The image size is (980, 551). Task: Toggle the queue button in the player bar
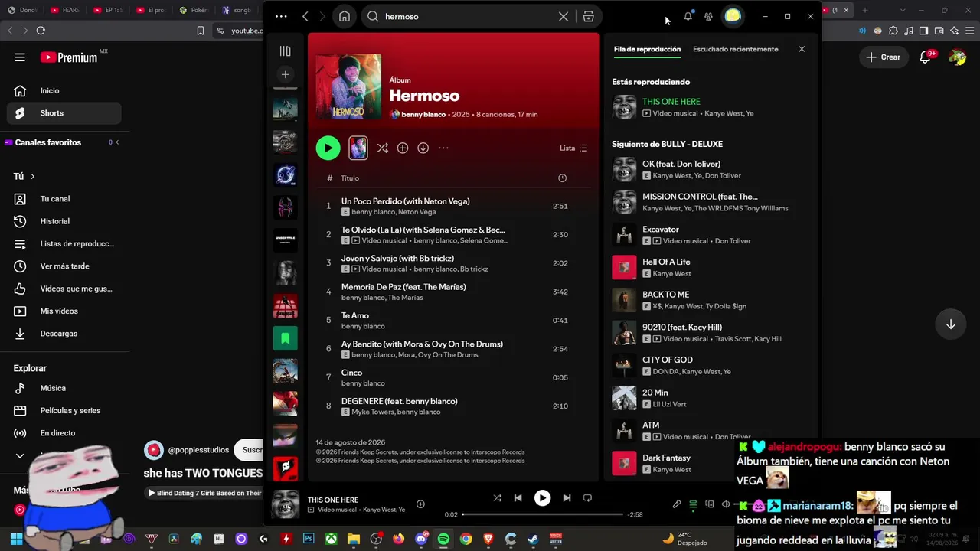(x=693, y=504)
